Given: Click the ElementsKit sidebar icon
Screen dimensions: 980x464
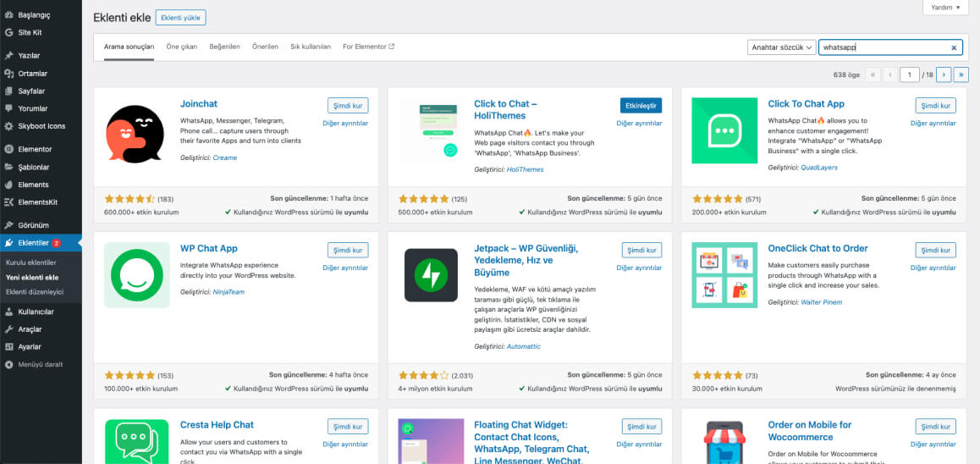Looking at the screenshot, I should click(8, 202).
